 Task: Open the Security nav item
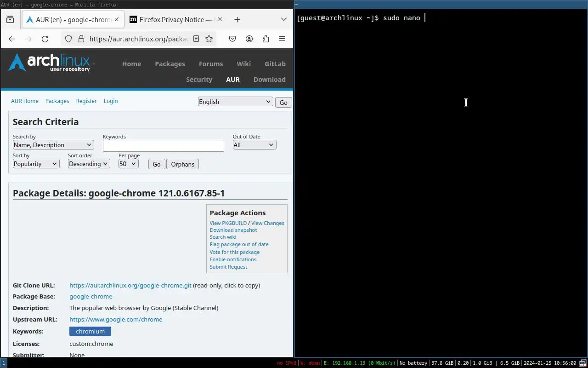(199, 80)
